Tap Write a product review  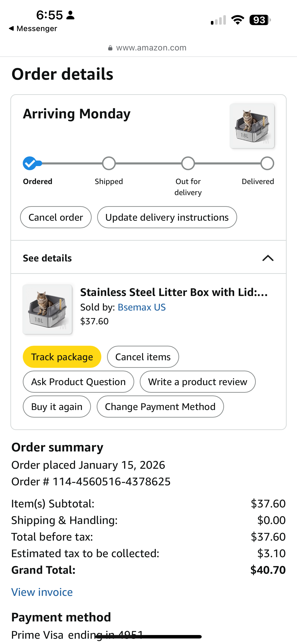198,382
